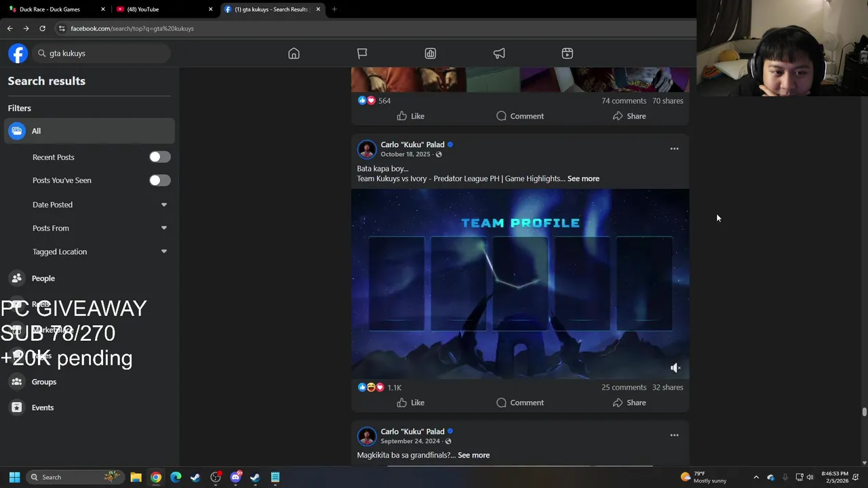Image resolution: width=868 pixels, height=488 pixels.
Task: Go to the Home feed icon
Action: click(294, 54)
